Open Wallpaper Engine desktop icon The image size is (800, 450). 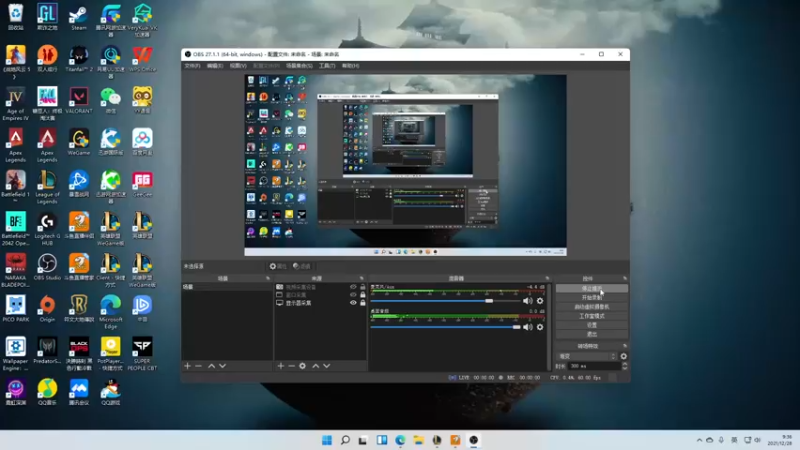[15, 354]
